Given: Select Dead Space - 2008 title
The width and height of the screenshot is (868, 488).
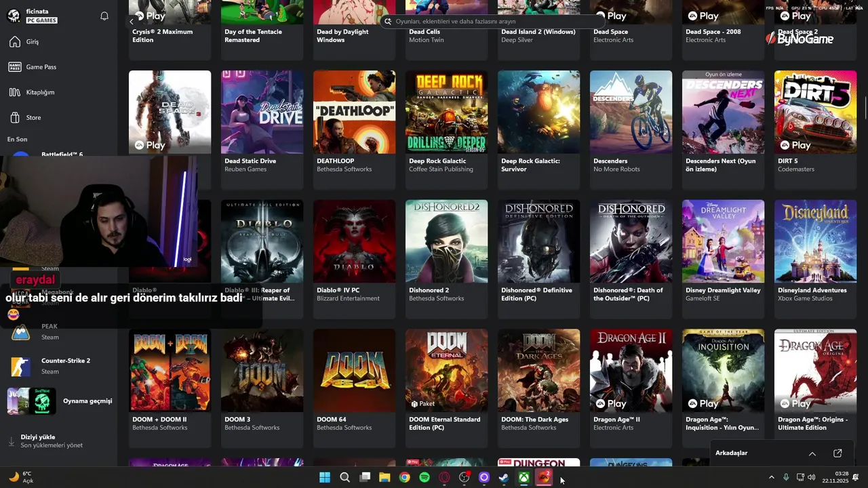Looking at the screenshot, I should 713,32.
